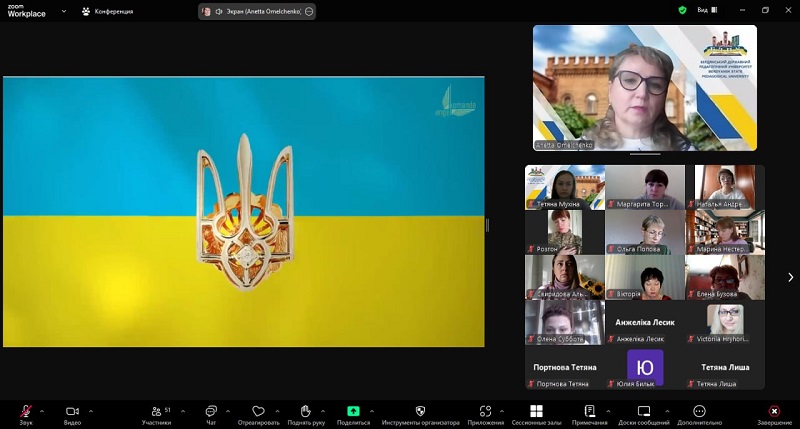Select Елена Бузова video tile
This screenshot has width=800, height=429.
(x=725, y=277)
